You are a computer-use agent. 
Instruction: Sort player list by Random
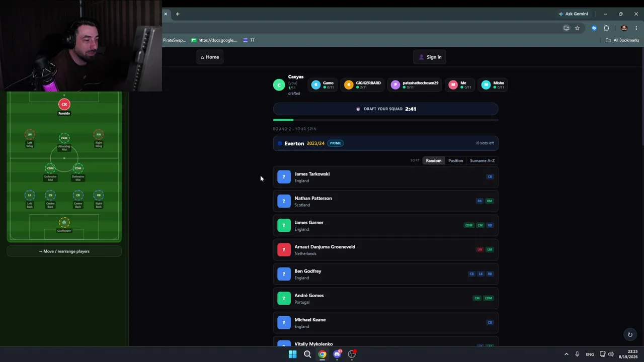click(434, 160)
